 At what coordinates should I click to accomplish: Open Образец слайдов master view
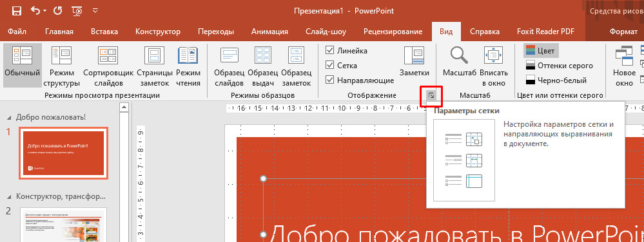pyautogui.click(x=229, y=65)
